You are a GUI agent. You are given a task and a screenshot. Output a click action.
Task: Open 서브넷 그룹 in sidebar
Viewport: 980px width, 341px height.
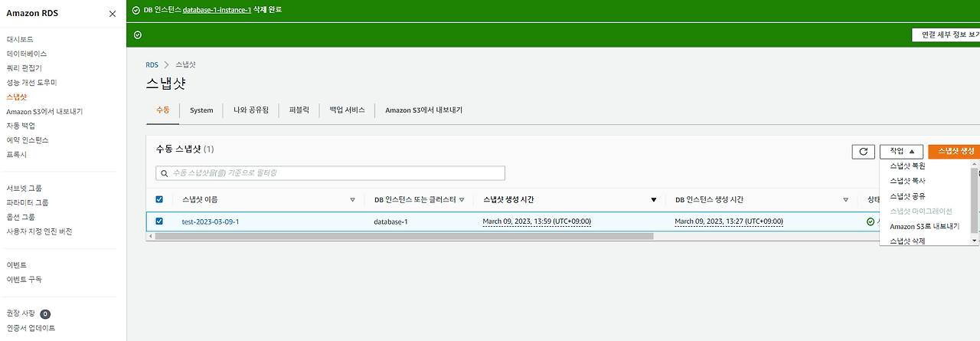(24, 188)
